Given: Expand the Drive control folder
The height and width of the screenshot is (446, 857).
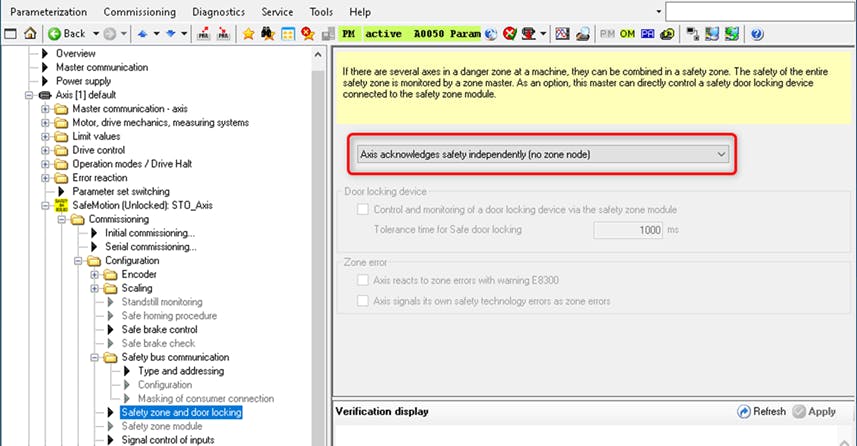Looking at the screenshot, I should 45,150.
